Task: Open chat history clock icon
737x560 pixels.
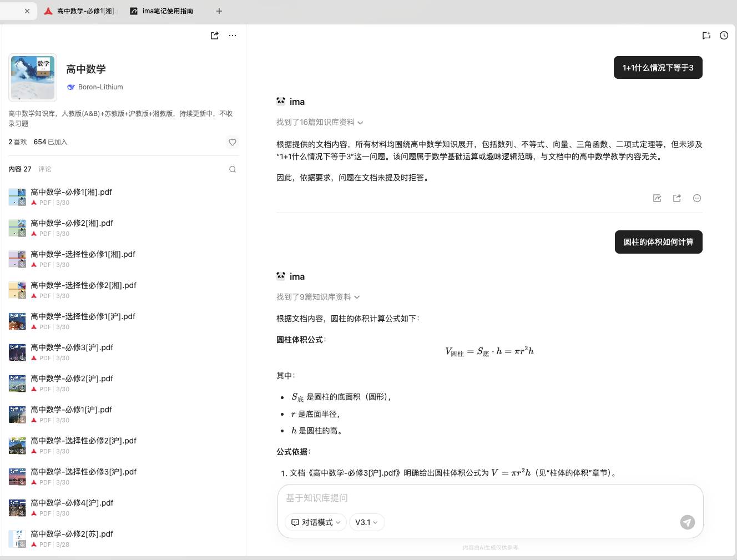Action: tap(724, 36)
